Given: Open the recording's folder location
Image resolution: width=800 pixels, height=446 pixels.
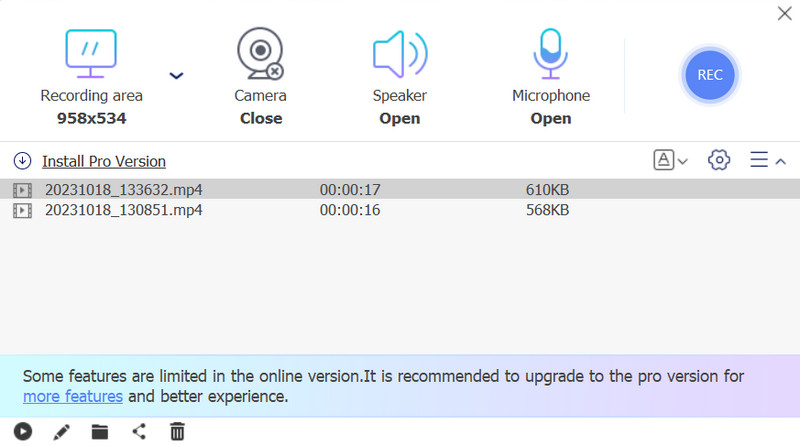Looking at the screenshot, I should point(99,432).
